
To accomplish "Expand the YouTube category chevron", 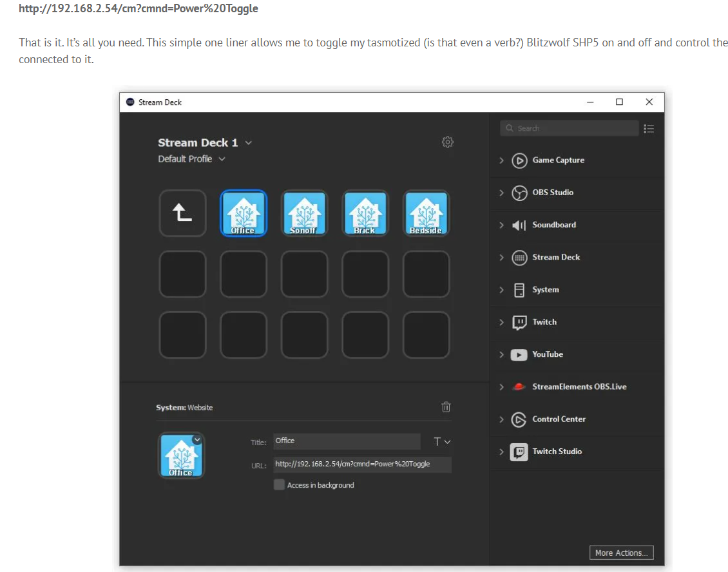I will pyautogui.click(x=501, y=355).
